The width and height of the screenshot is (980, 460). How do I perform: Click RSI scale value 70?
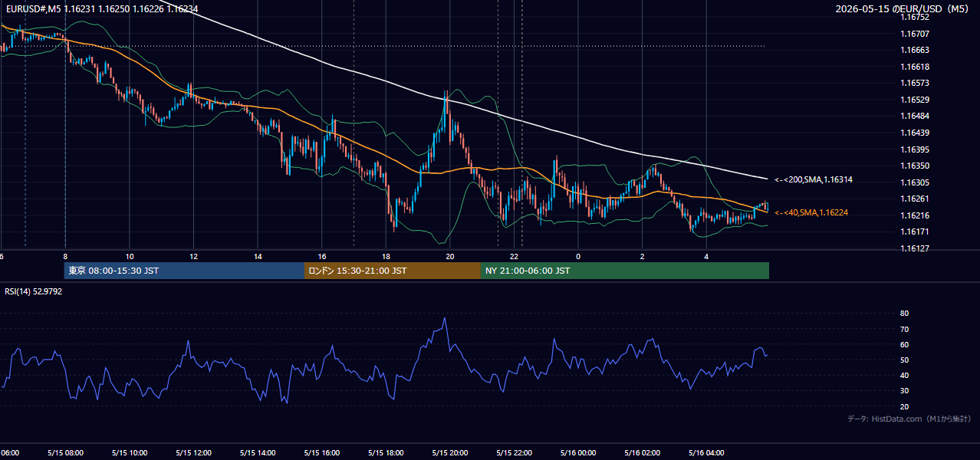(905, 329)
